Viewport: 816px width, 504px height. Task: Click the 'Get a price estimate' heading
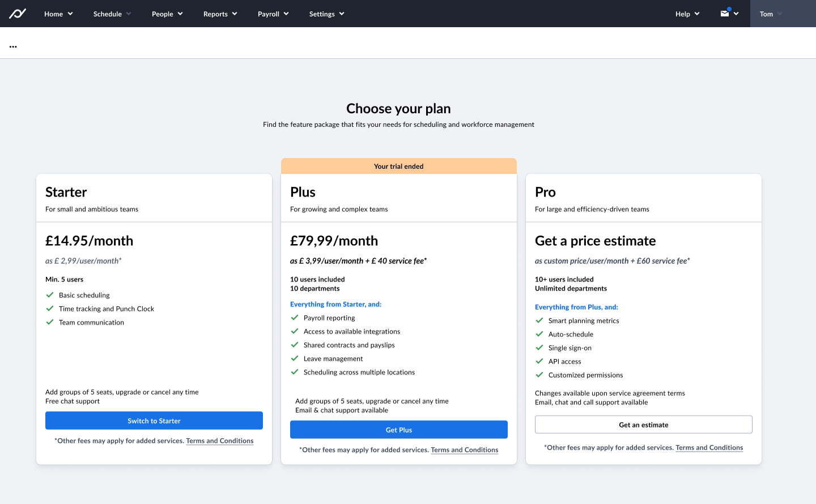click(596, 241)
